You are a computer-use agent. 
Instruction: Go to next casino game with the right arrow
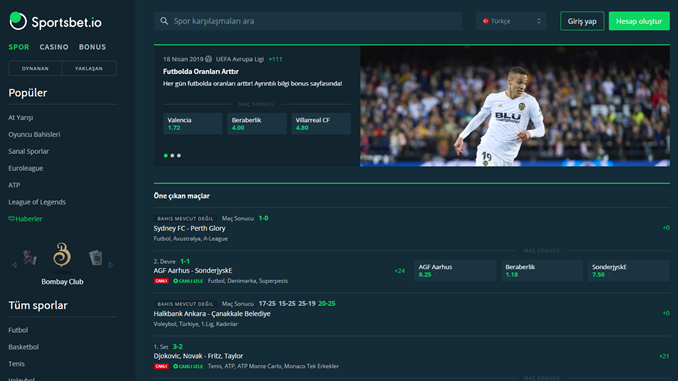point(111,265)
